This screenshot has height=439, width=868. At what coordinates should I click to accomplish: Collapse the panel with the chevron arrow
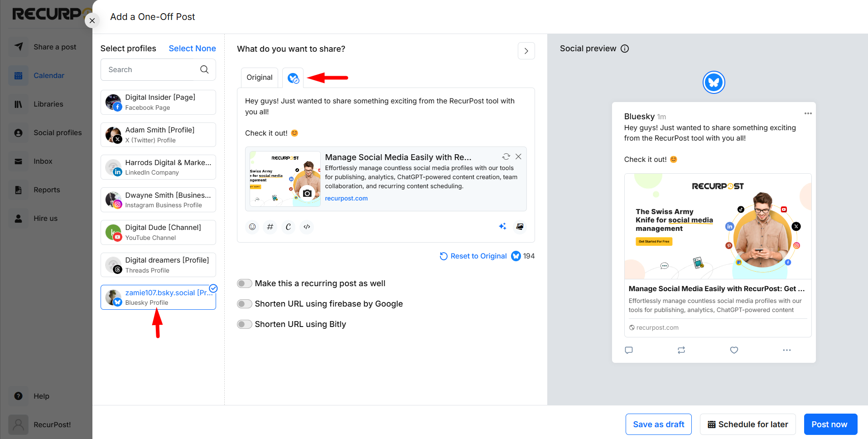pos(526,51)
